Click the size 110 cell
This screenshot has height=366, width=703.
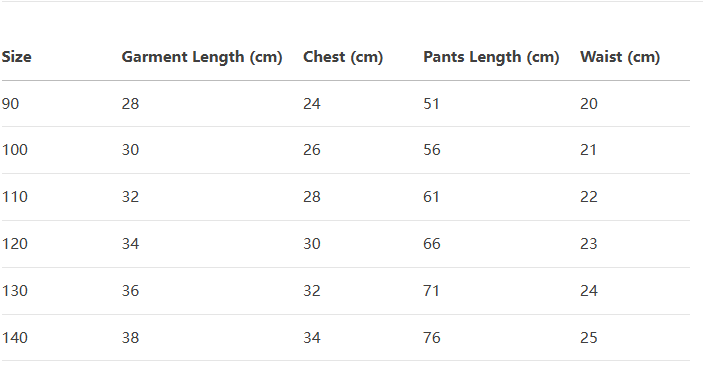(x=15, y=197)
